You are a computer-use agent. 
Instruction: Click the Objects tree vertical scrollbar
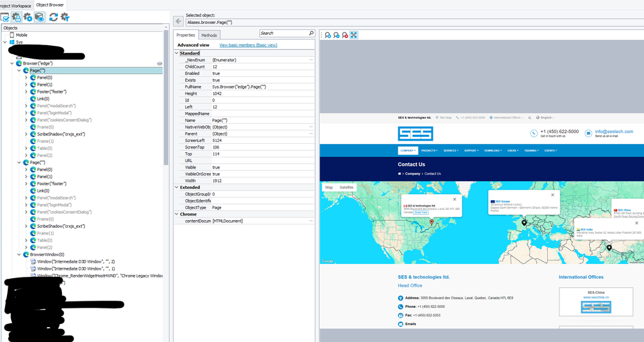click(x=166, y=97)
